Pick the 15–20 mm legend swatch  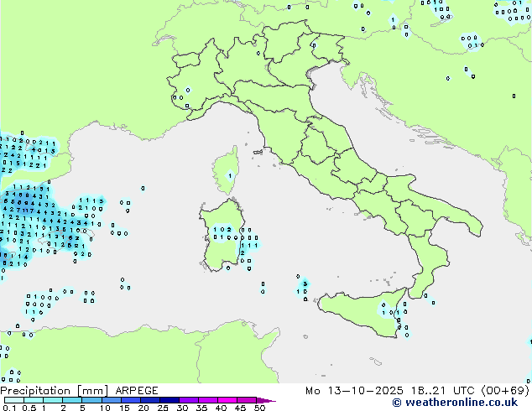[x=130, y=400]
